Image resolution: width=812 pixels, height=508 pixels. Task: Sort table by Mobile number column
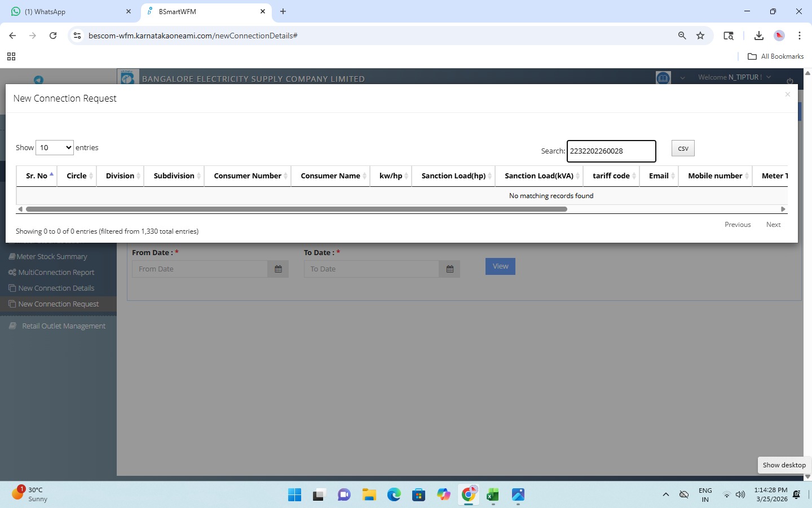715,176
